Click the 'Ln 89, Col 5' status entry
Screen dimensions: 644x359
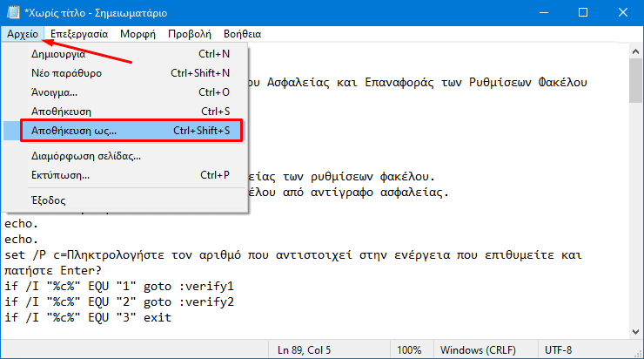pyautogui.click(x=304, y=350)
